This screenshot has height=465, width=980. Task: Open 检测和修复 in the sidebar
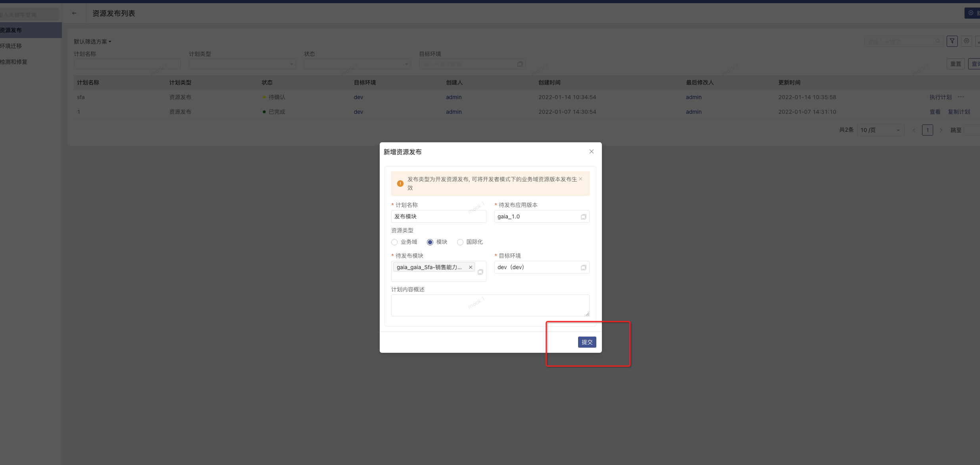[14, 62]
